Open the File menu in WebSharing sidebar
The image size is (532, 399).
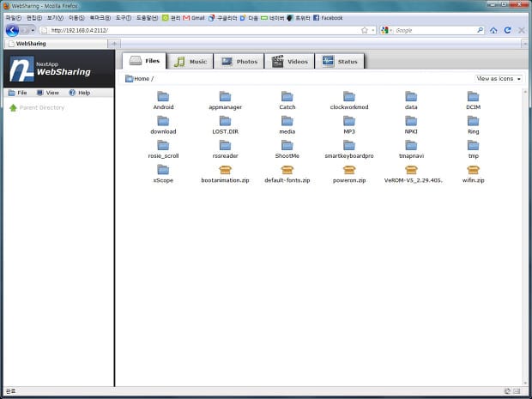click(18, 93)
